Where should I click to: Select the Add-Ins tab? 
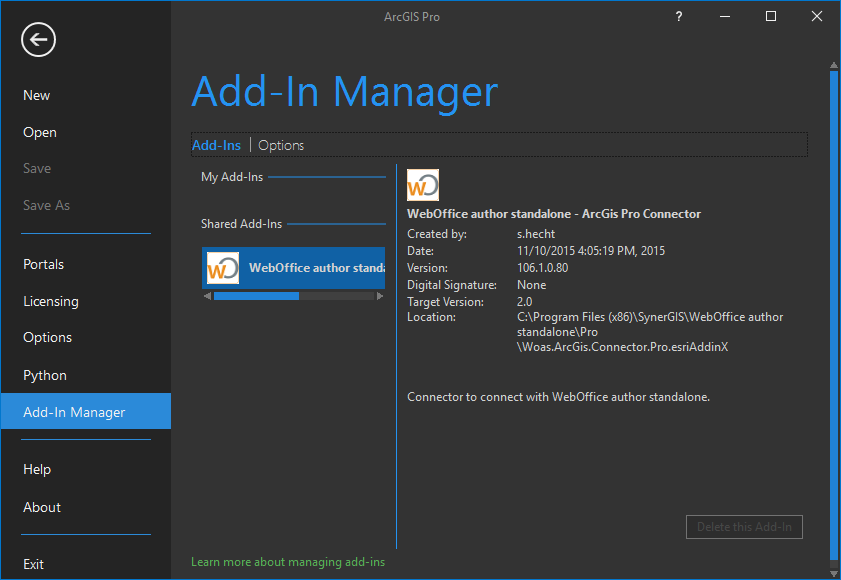[x=216, y=144]
